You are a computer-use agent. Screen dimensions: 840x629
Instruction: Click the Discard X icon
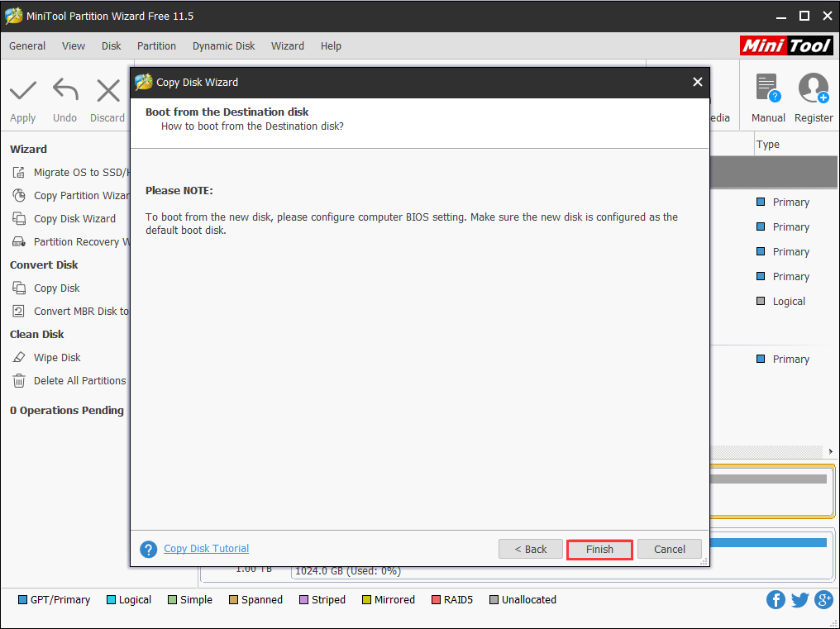pos(107,90)
